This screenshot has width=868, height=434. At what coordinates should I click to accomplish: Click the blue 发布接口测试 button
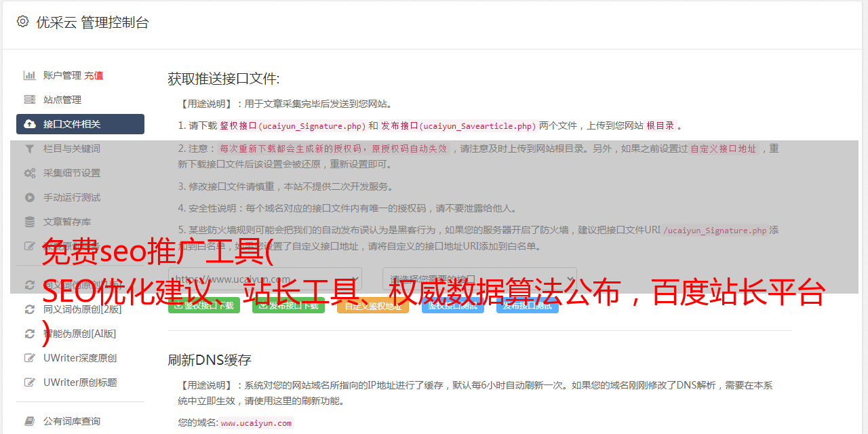[x=528, y=305]
